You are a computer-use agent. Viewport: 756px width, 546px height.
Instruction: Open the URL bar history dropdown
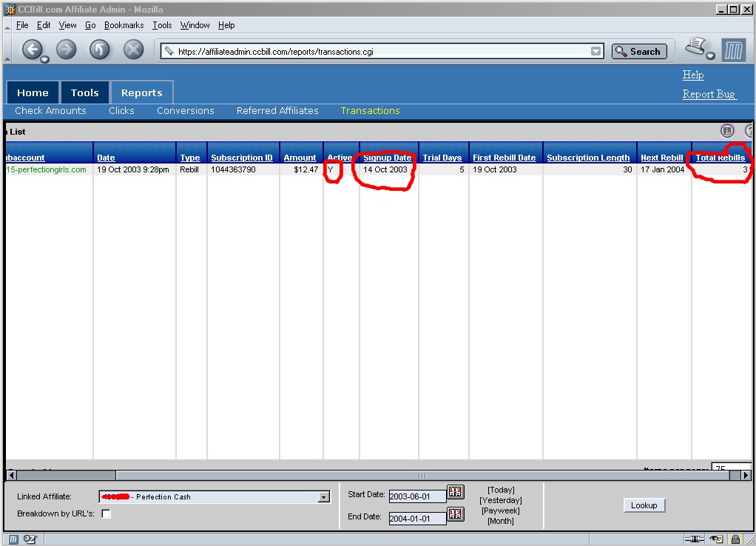click(596, 52)
